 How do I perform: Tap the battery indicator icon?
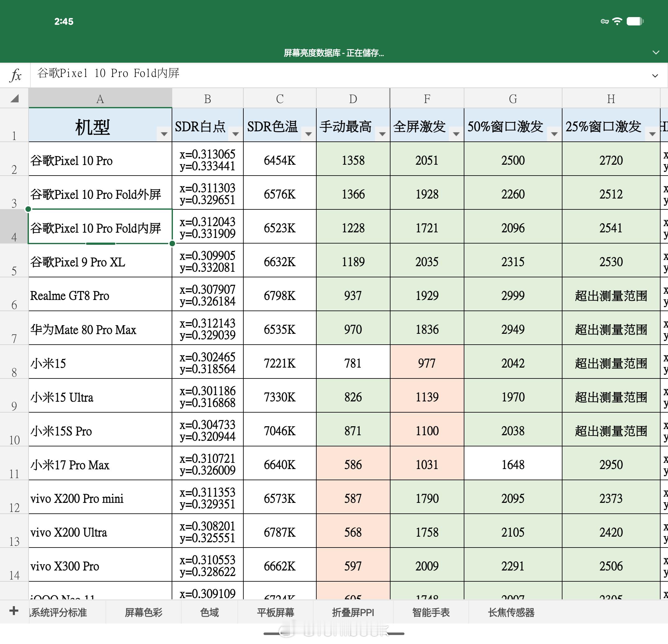point(634,21)
